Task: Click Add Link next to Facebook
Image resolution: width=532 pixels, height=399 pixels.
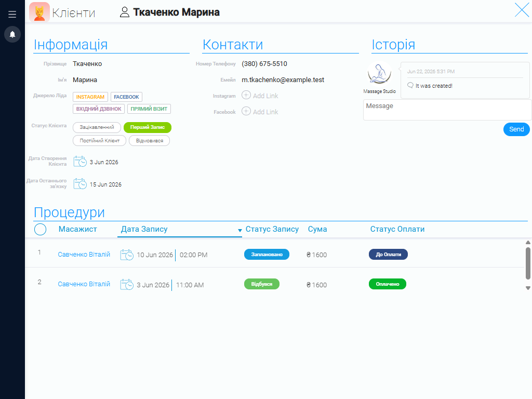Action: coord(265,112)
